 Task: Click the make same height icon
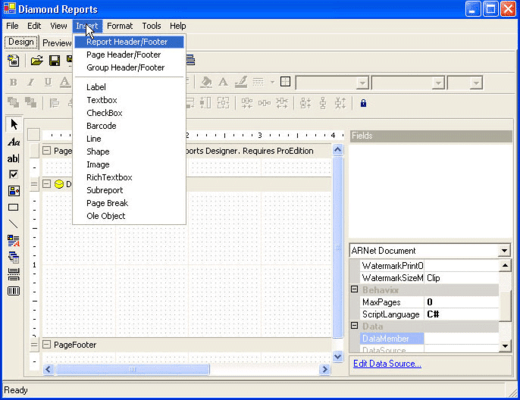[205, 103]
